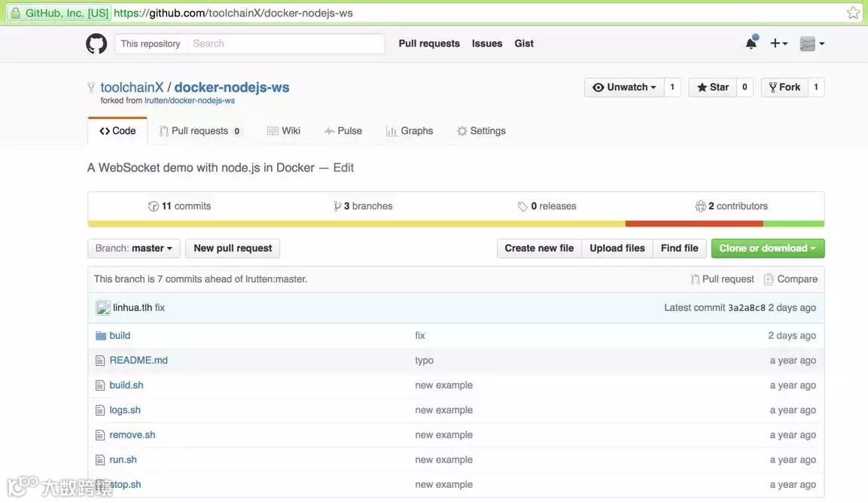The image size is (868, 503).
Task: Click the logs.sh file icon
Action: click(x=100, y=410)
